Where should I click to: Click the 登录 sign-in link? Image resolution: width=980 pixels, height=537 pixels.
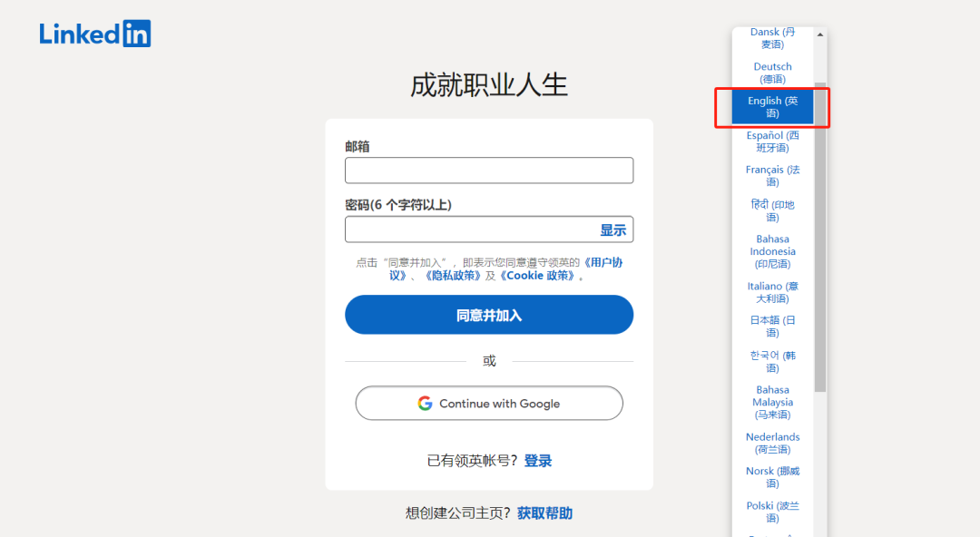click(x=537, y=461)
